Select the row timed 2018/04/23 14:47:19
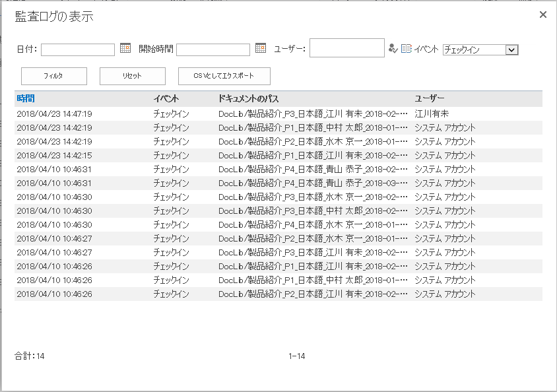Screen dimensions: 557x392 278,114
